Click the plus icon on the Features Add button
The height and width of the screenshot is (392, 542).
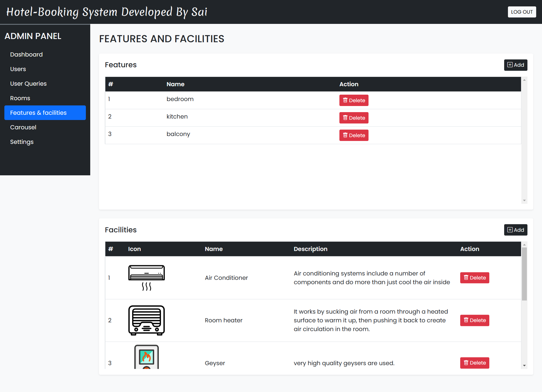pos(510,65)
